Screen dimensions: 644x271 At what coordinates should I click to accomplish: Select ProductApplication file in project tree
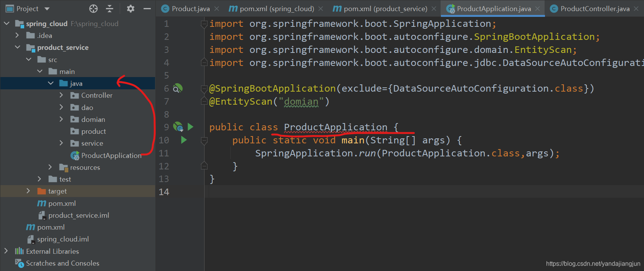[111, 156]
